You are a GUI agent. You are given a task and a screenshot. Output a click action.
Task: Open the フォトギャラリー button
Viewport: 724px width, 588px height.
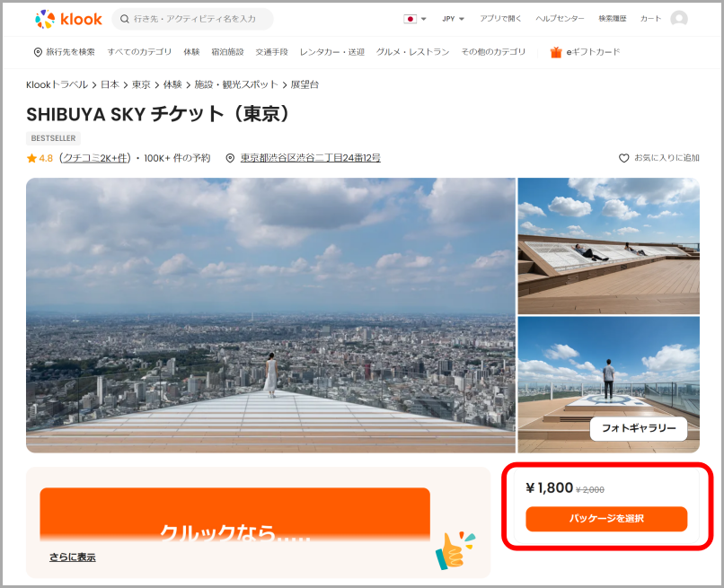[639, 428]
